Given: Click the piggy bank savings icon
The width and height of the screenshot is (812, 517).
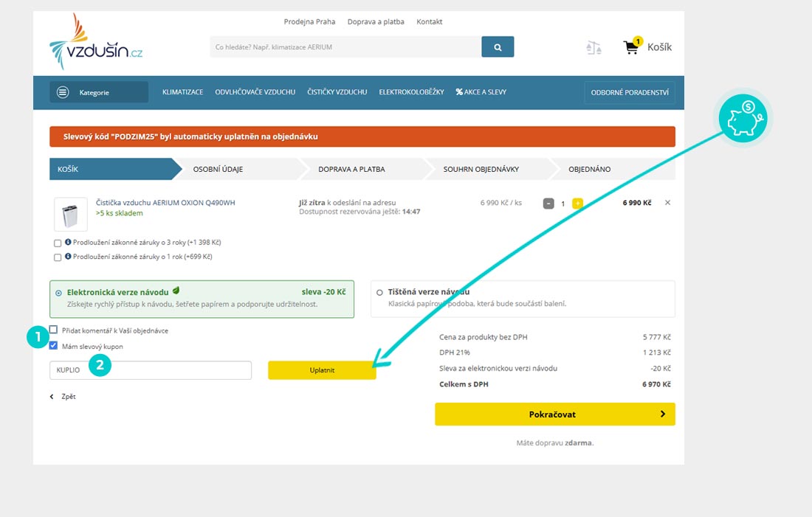Looking at the screenshot, I should (x=744, y=119).
